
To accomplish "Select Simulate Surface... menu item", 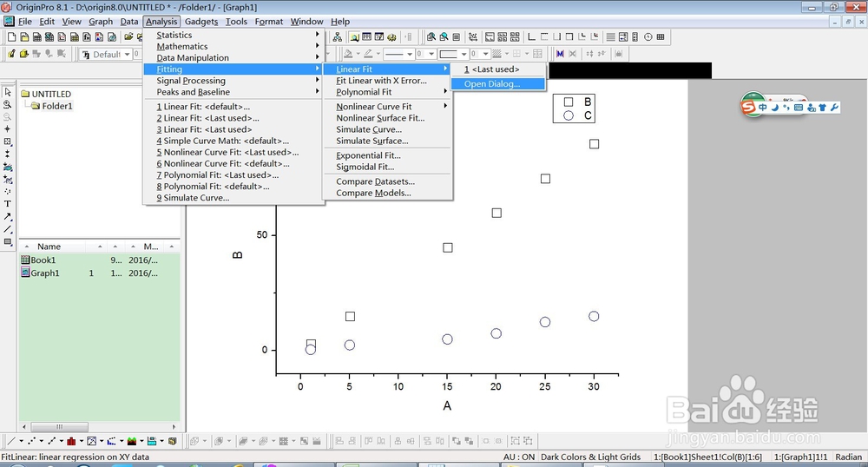I will coord(387,141).
